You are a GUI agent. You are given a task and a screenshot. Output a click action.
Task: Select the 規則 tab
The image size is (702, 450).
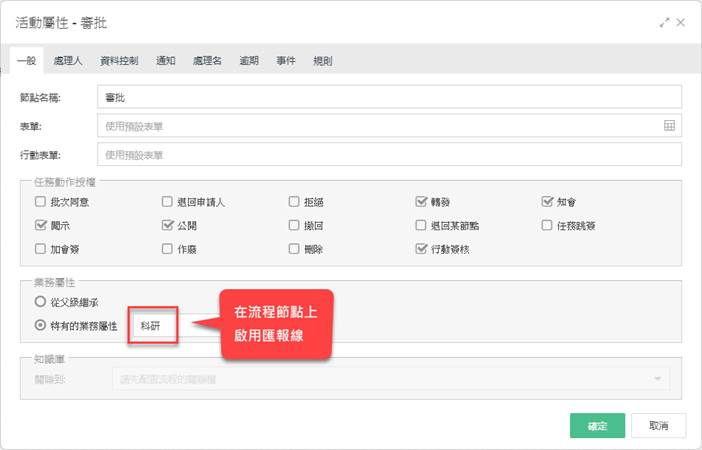pos(322,60)
